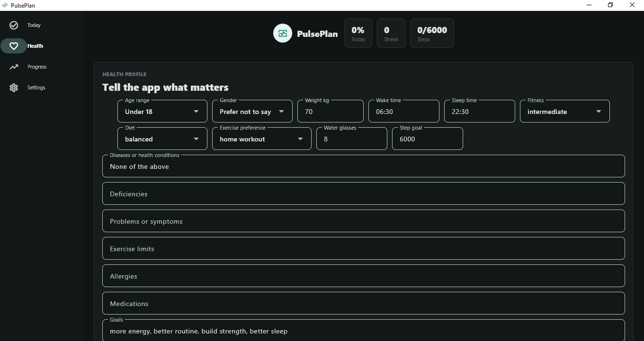The height and width of the screenshot is (341, 644).
Task: Focus the Step goal field
Action: tap(428, 139)
